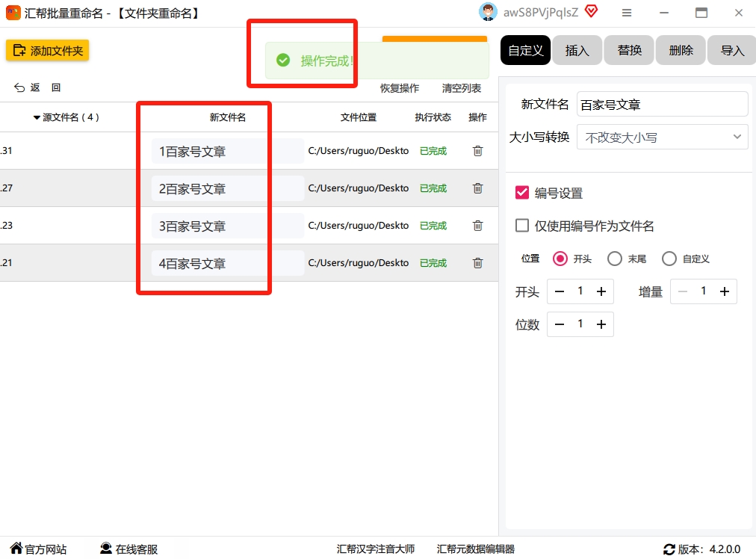Open the 官方网站 link
The width and height of the screenshot is (756, 559).
click(37, 549)
